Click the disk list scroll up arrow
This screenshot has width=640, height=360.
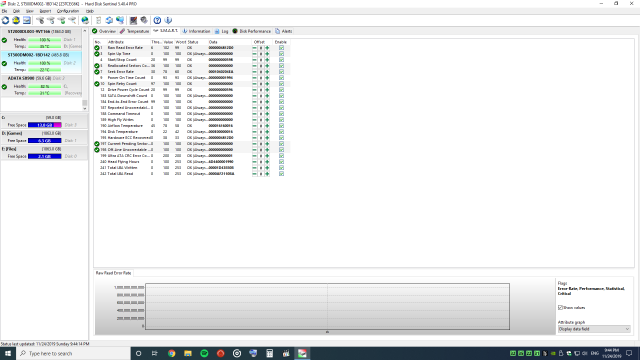point(84,31)
